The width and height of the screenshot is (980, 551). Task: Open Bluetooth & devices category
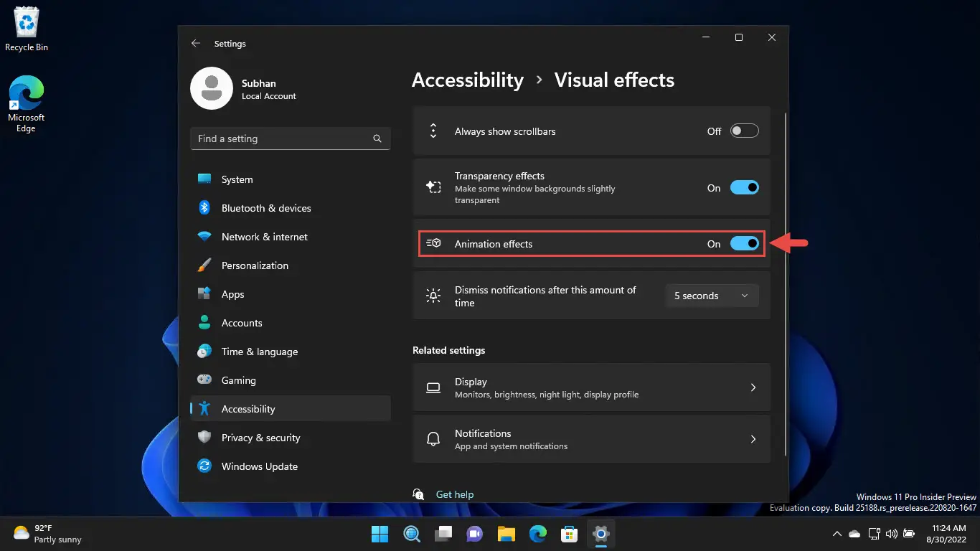[x=291, y=208]
